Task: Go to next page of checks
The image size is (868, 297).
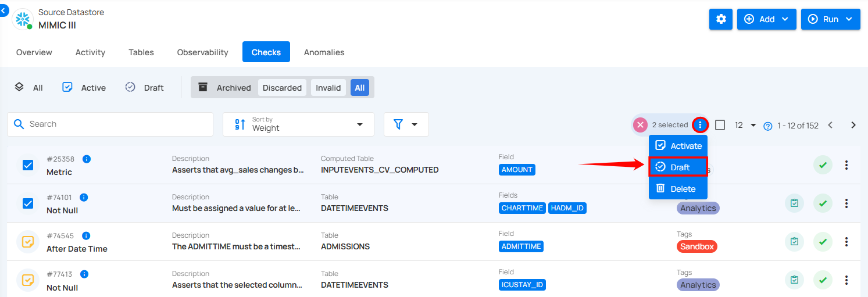Action: click(853, 125)
